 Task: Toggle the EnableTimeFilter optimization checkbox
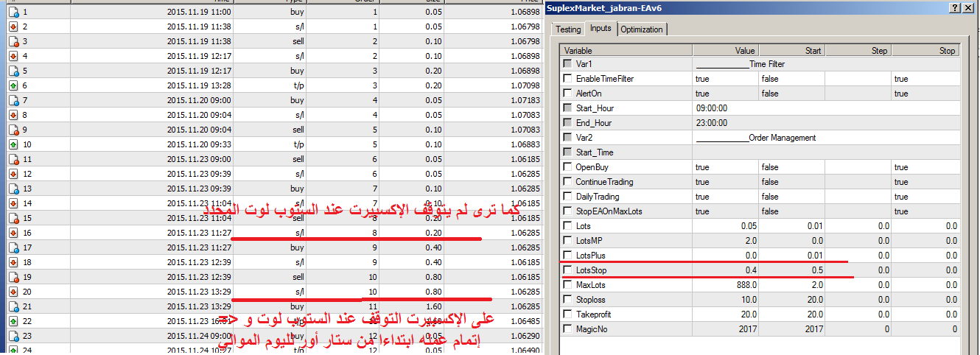pyautogui.click(x=567, y=79)
